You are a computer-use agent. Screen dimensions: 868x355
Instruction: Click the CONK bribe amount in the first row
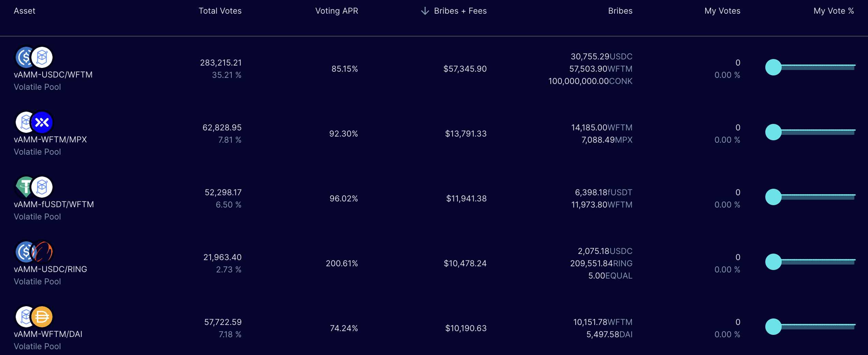pyautogui.click(x=590, y=81)
